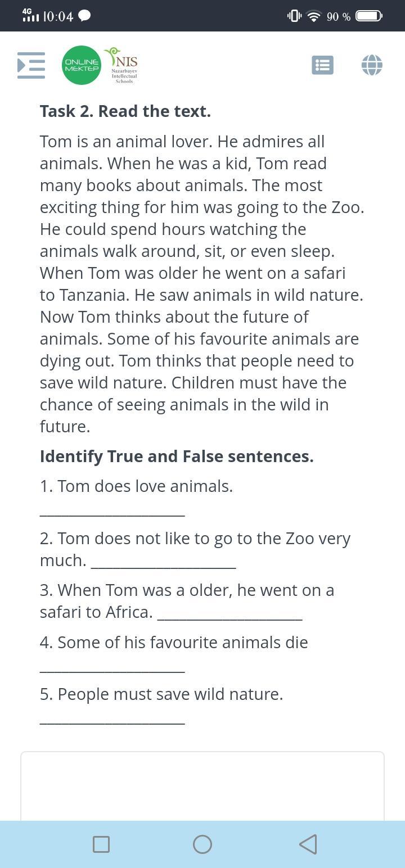Tap the vibrate mode status icon
405x868 pixels.
pyautogui.click(x=294, y=16)
